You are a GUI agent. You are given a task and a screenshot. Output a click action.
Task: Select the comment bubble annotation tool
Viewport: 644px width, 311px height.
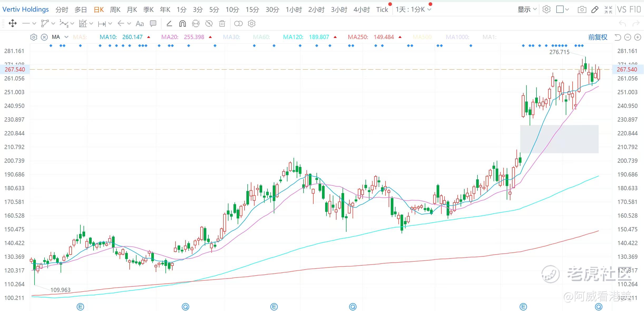pos(153,23)
